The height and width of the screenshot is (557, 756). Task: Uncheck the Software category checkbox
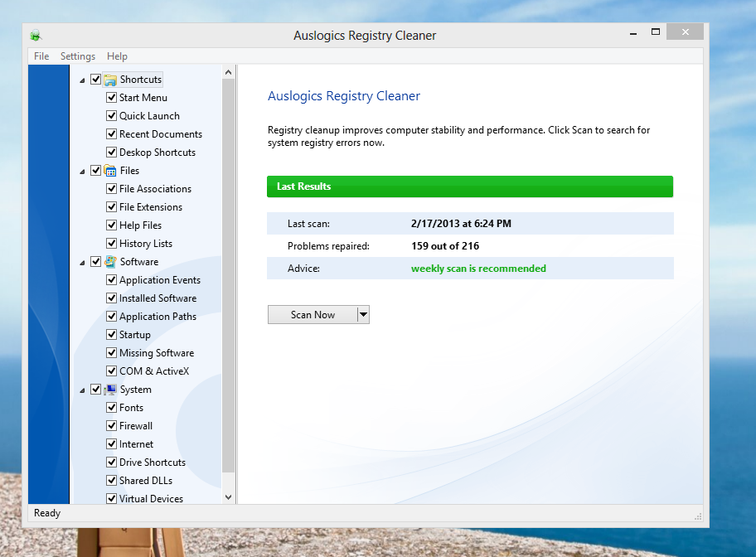[96, 261]
